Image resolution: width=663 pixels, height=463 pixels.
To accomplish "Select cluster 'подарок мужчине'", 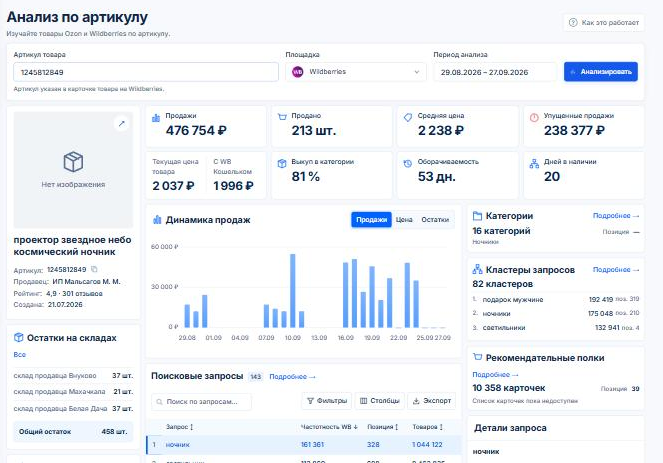I will (556, 299).
